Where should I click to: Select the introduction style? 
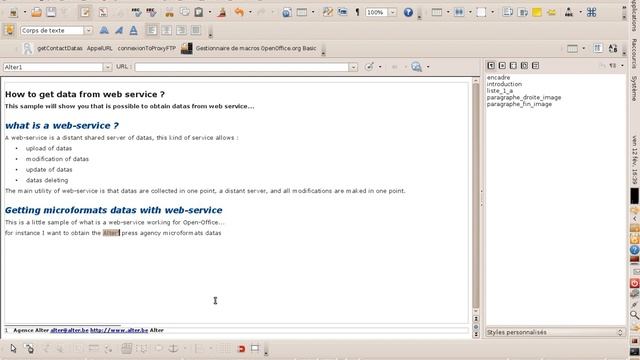(504, 84)
